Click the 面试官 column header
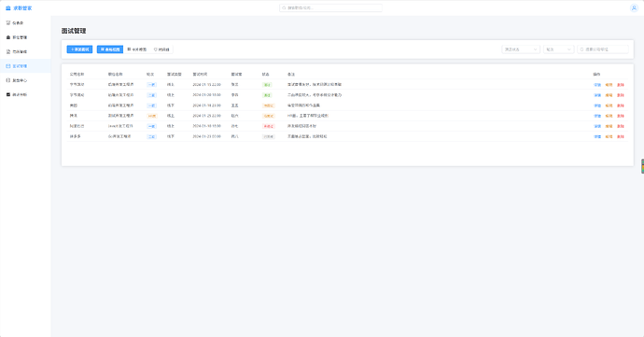Image resolution: width=644 pixels, height=337 pixels. coord(236,75)
